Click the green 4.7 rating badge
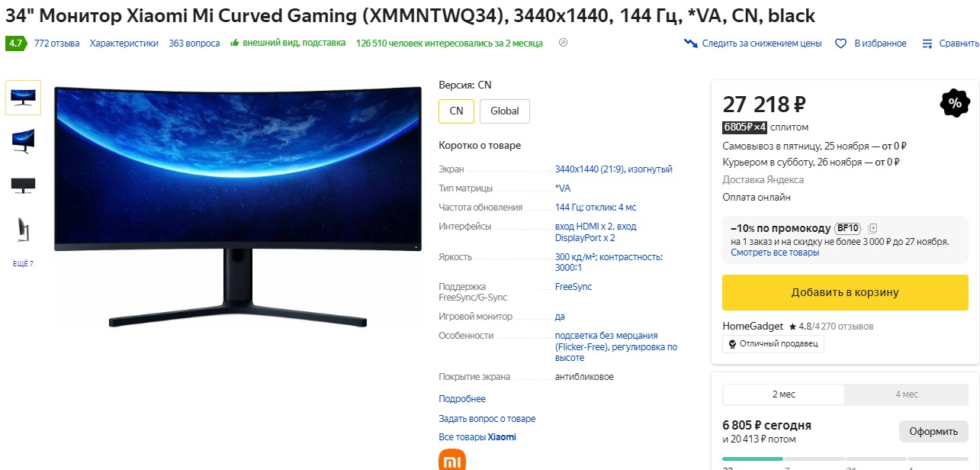 tap(16, 43)
